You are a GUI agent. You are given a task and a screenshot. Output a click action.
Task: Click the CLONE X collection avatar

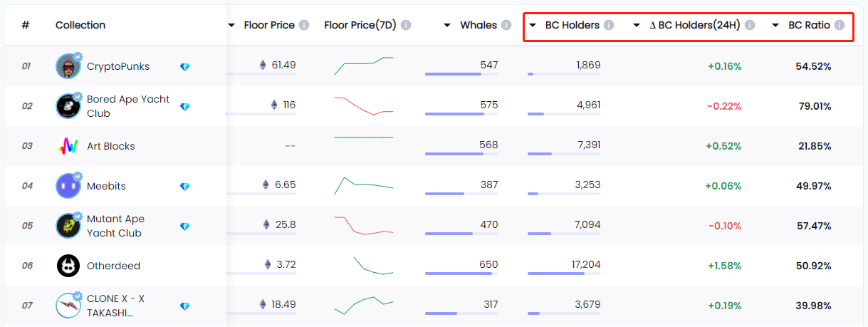(x=68, y=305)
